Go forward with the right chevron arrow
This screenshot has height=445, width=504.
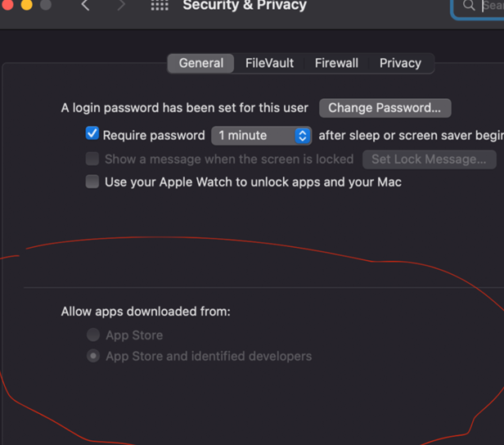point(121,5)
